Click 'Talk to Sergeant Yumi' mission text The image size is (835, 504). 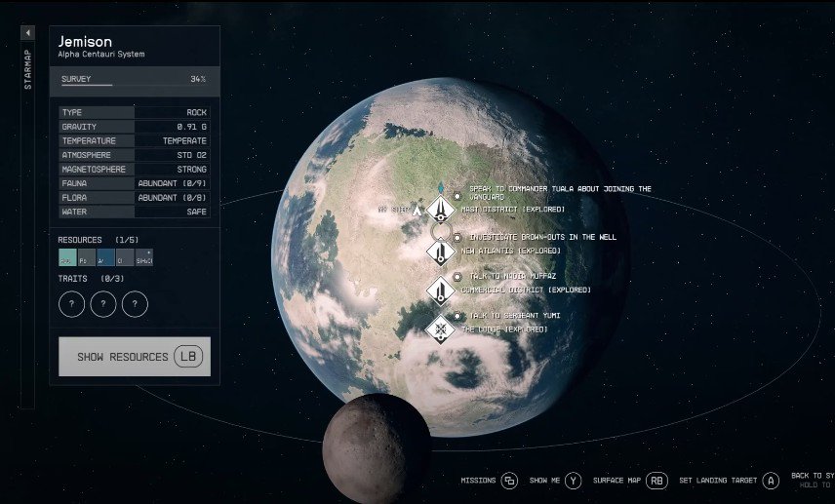tap(514, 316)
